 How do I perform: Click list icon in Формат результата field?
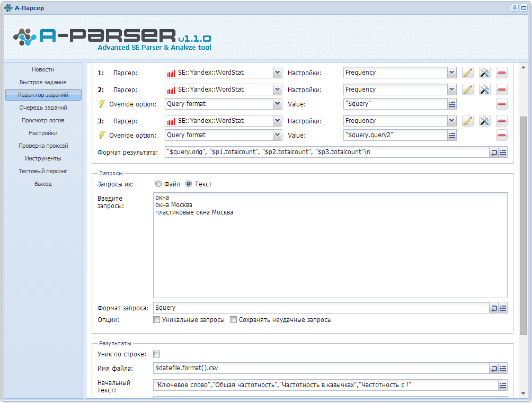pyautogui.click(x=503, y=153)
